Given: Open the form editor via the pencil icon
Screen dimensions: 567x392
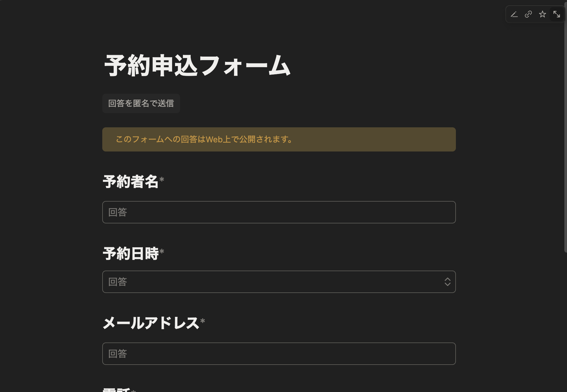Looking at the screenshot, I should point(514,14).
